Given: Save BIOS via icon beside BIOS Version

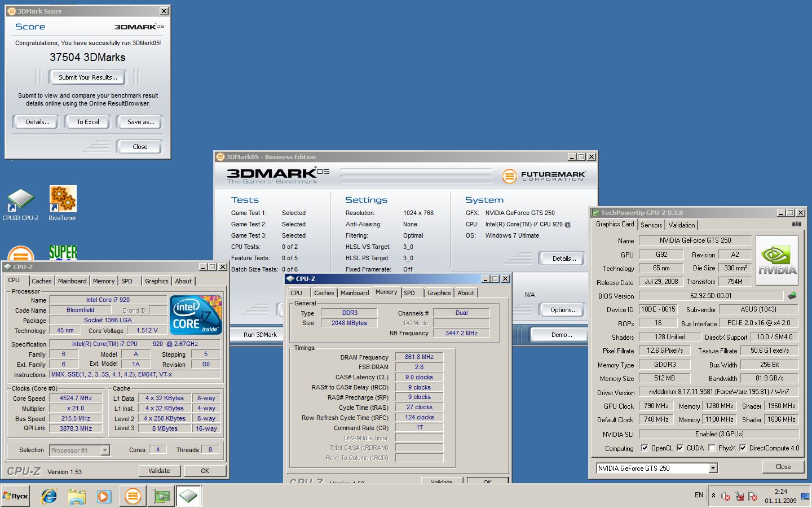Looking at the screenshot, I should (792, 295).
